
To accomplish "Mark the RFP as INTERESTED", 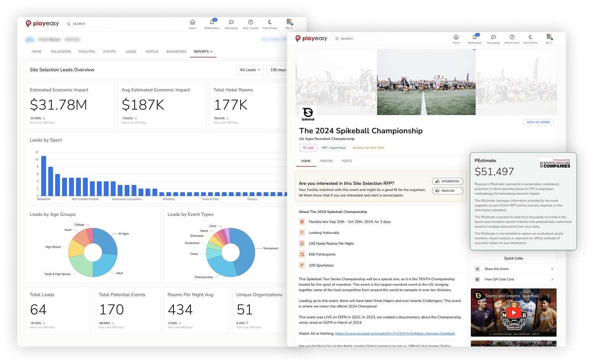I will 447,181.
